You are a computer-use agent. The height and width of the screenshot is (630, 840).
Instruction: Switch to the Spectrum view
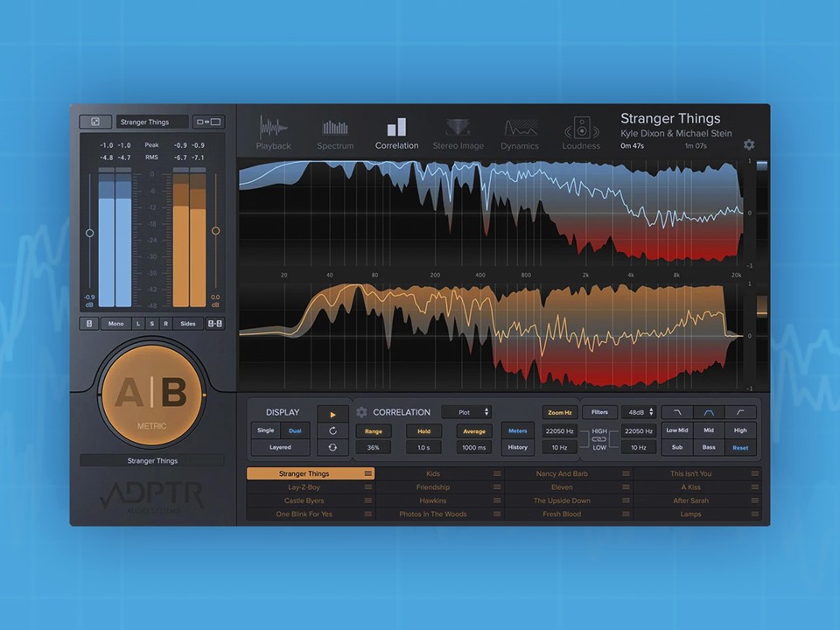point(335,133)
